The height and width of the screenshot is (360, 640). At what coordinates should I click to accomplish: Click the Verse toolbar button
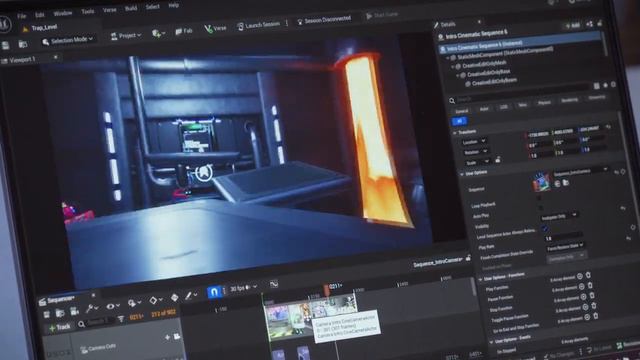pyautogui.click(x=215, y=29)
